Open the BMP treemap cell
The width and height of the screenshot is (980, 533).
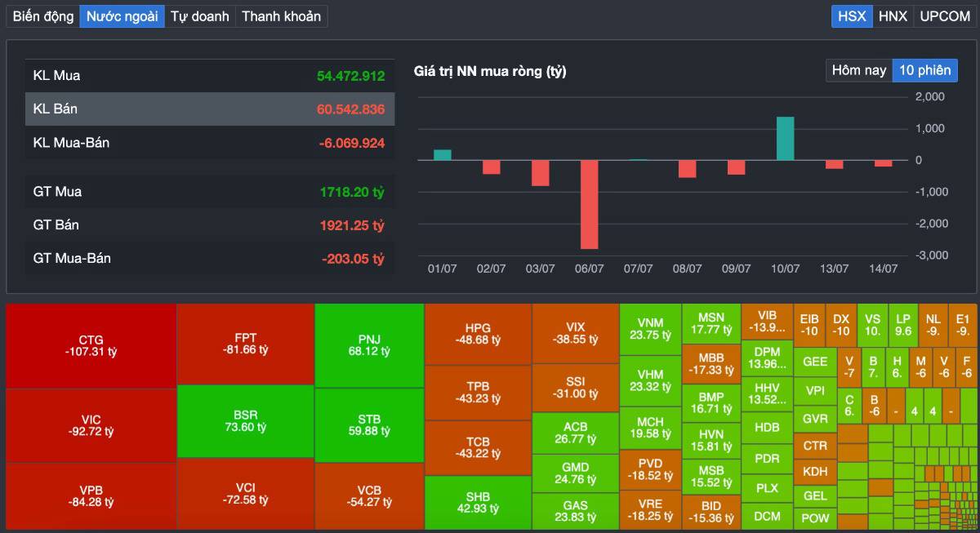point(711,403)
